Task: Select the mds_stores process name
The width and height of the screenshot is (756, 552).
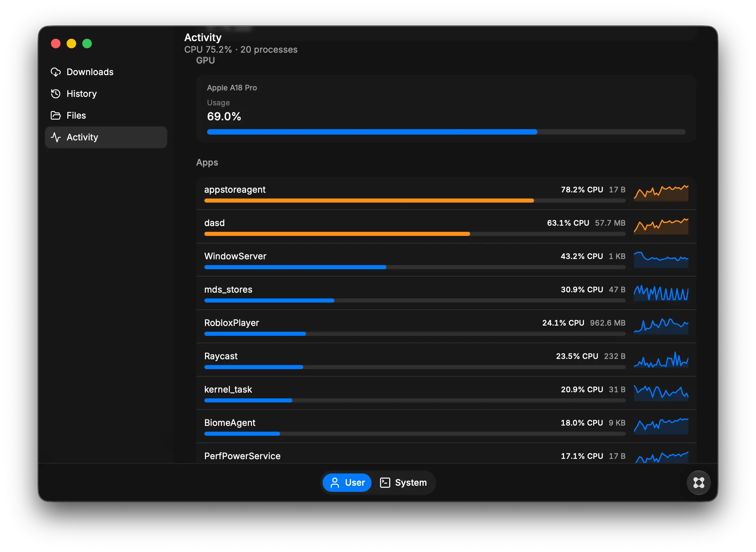Action: (x=228, y=290)
